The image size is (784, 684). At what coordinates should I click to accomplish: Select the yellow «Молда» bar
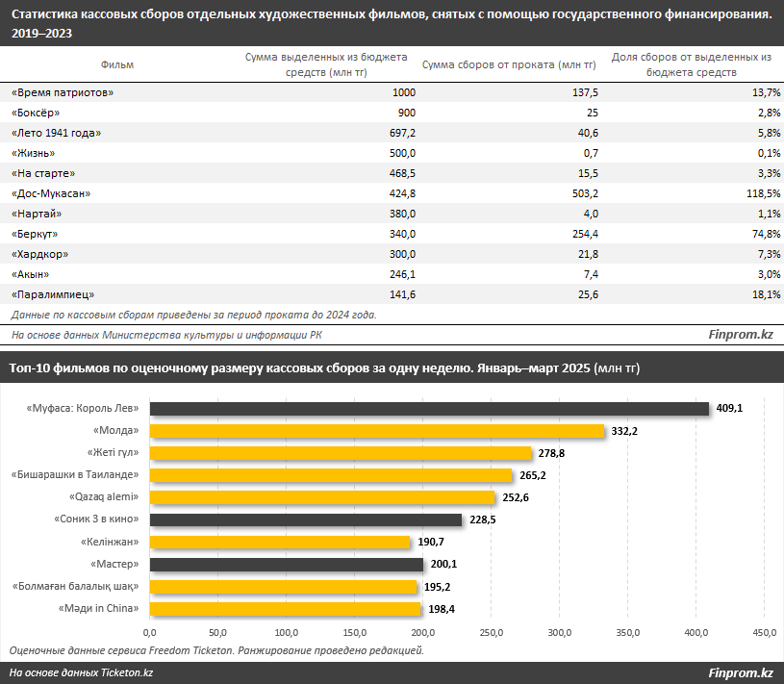(x=376, y=431)
